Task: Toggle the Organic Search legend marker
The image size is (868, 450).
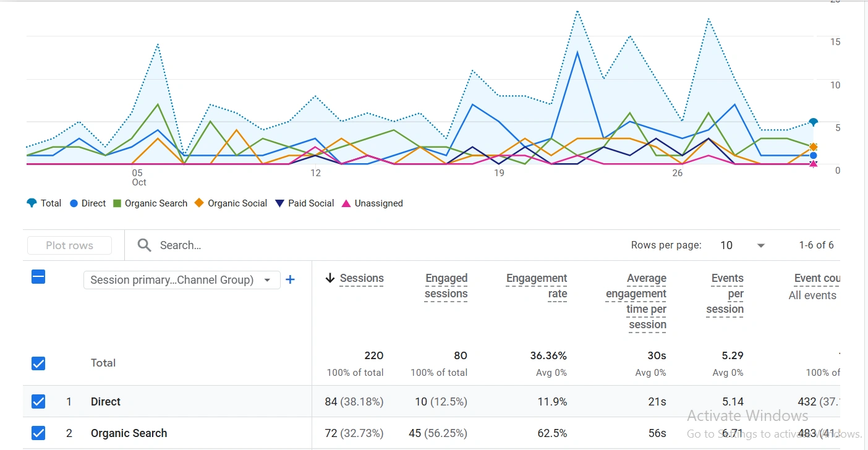Action: click(117, 203)
